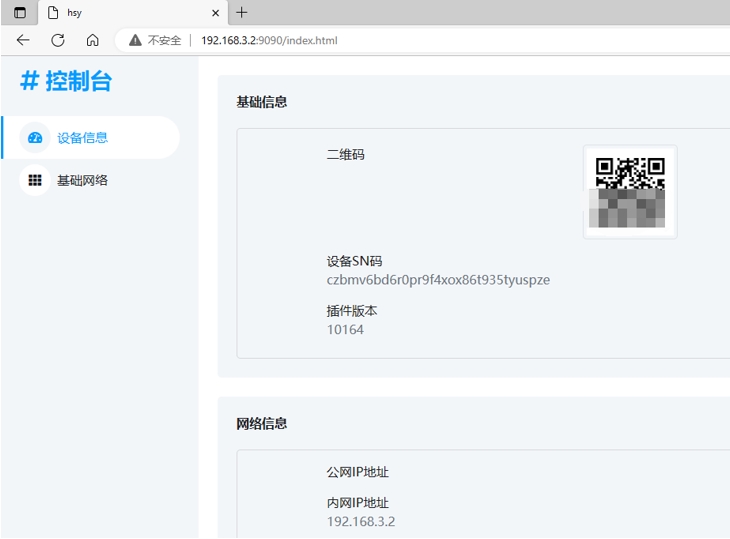
Task: Open the 设备信息 menu item
Action: [91, 137]
